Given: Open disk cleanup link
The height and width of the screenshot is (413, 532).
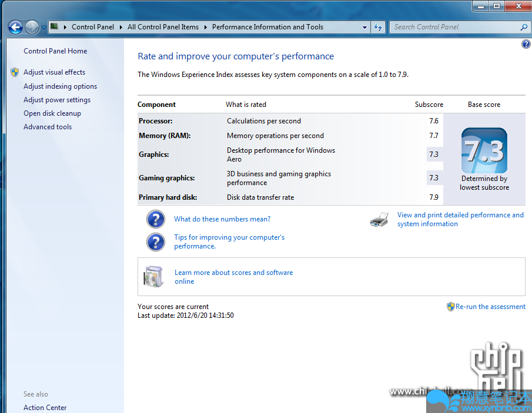Looking at the screenshot, I should tap(52, 113).
